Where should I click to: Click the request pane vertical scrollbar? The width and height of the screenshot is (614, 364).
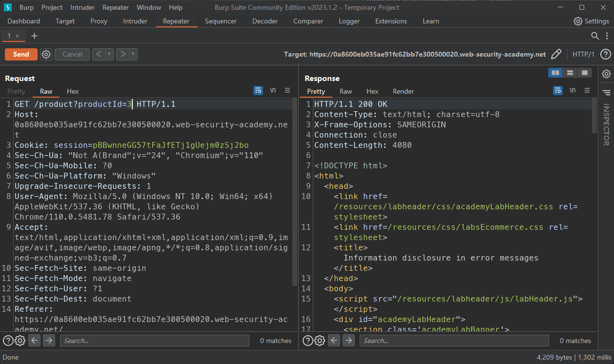(295, 192)
